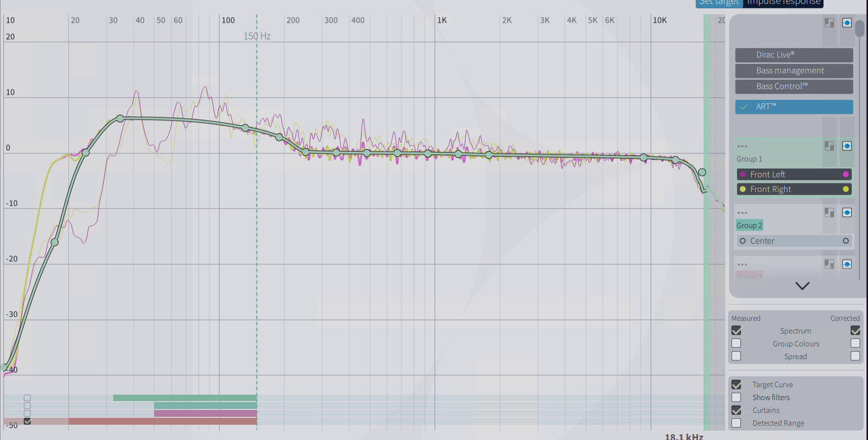This screenshot has width=868, height=440.
Task: Enable the Detected Range checkbox
Action: click(737, 423)
